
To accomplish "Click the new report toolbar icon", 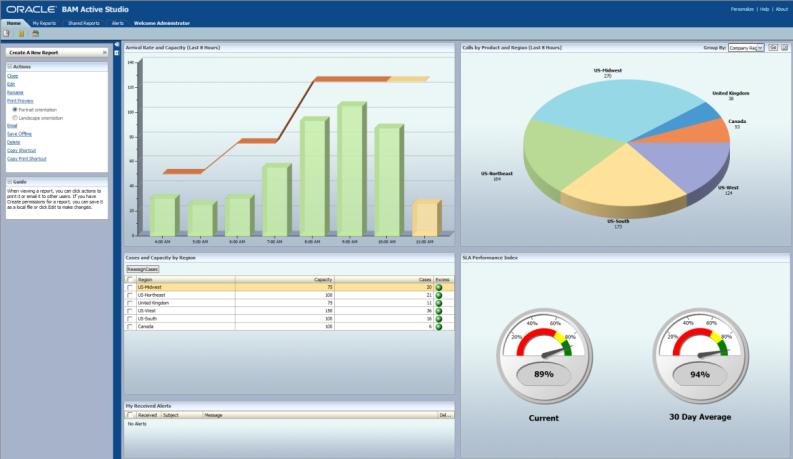I will (x=7, y=34).
